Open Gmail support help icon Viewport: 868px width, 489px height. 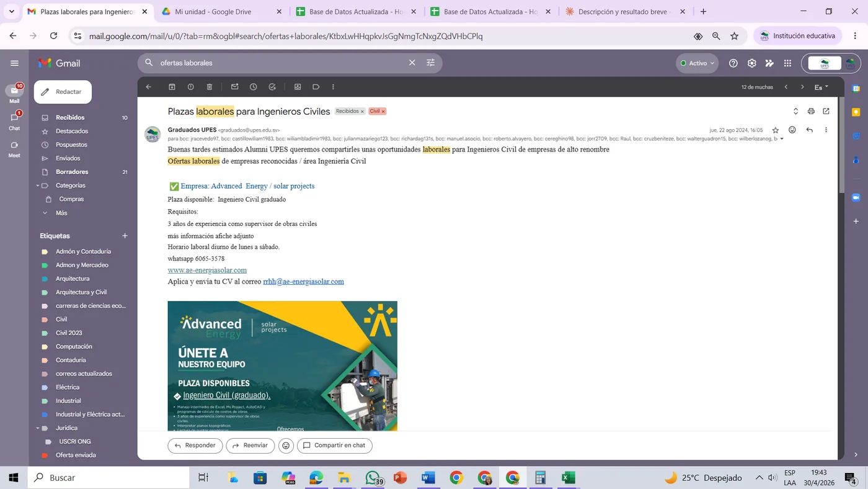[x=733, y=63]
